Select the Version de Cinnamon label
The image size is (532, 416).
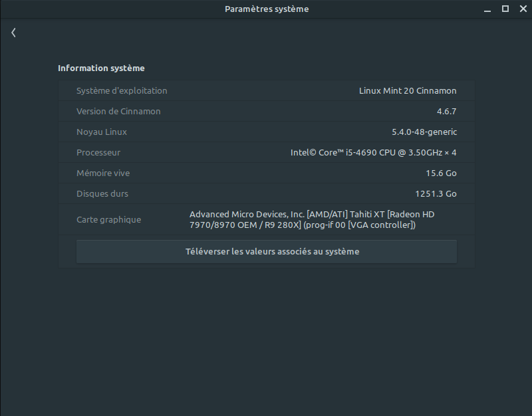(x=118, y=111)
